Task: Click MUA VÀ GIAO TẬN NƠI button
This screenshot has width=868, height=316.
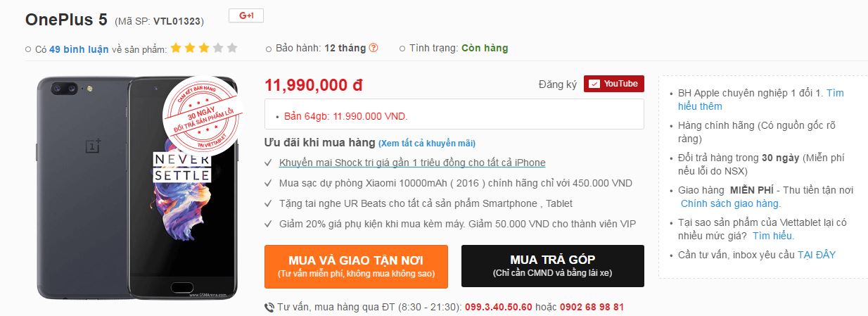Action: [356, 266]
